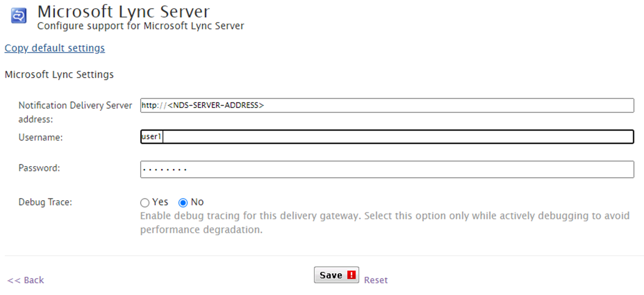Viewport: 644px width, 295px height.
Task: Click the red exclamation icon on Save
Action: pos(351,275)
